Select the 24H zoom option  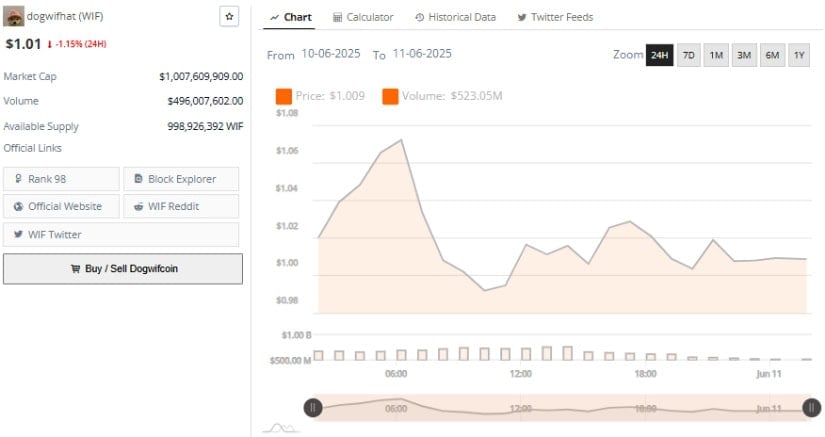tap(659, 55)
